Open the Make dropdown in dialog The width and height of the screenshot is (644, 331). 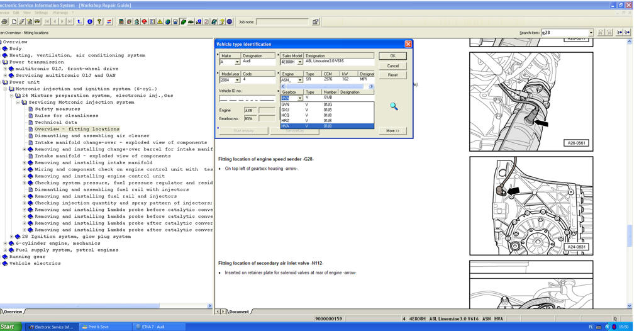click(237, 62)
